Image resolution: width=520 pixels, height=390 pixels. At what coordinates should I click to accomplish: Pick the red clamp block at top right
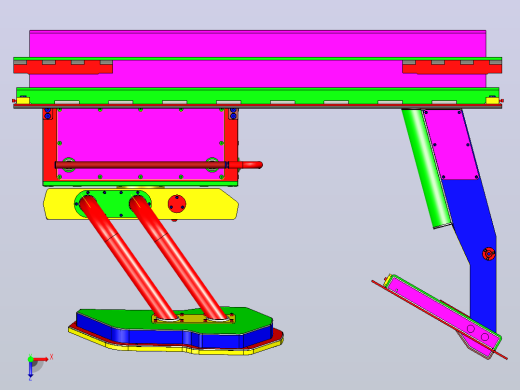pyautogui.click(x=452, y=68)
